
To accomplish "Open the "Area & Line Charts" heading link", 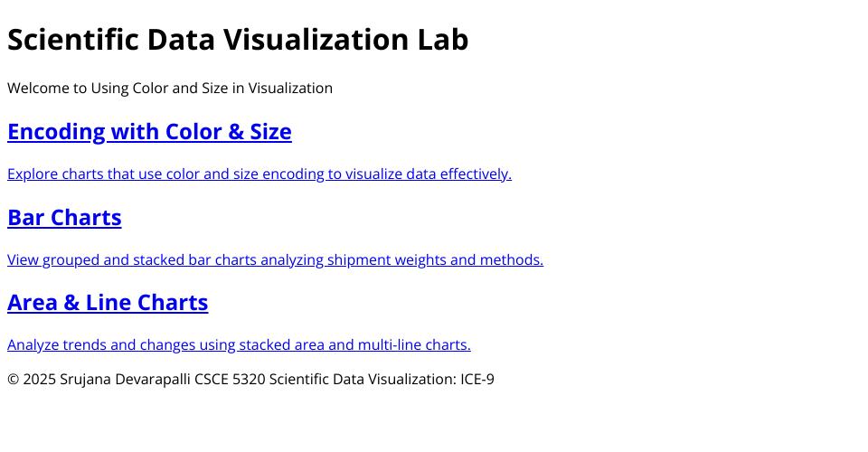I will pos(108,303).
